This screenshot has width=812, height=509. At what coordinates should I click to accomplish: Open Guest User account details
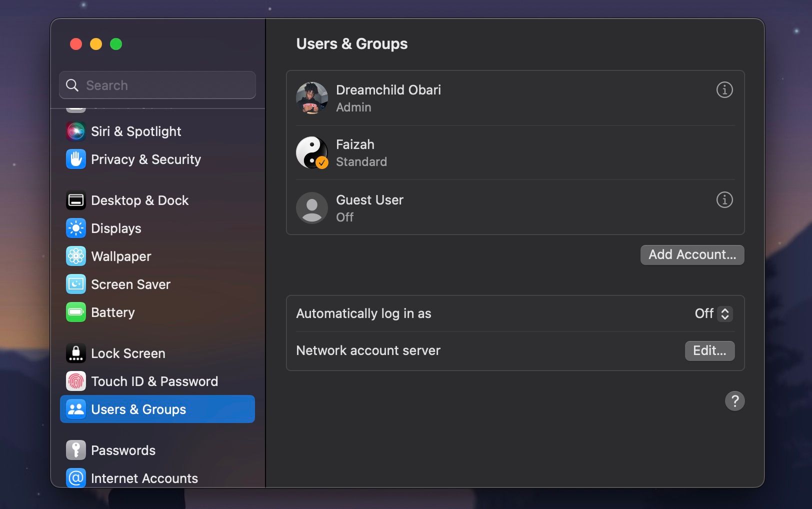[x=724, y=200]
